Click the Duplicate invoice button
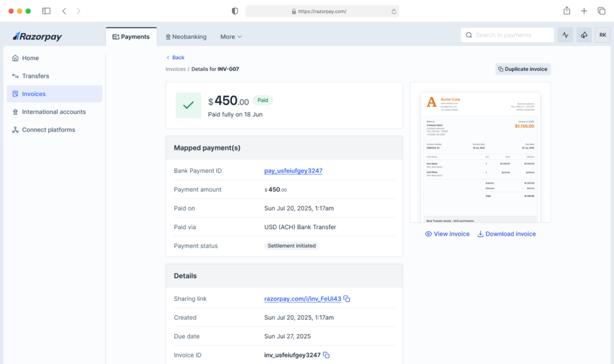 (522, 69)
